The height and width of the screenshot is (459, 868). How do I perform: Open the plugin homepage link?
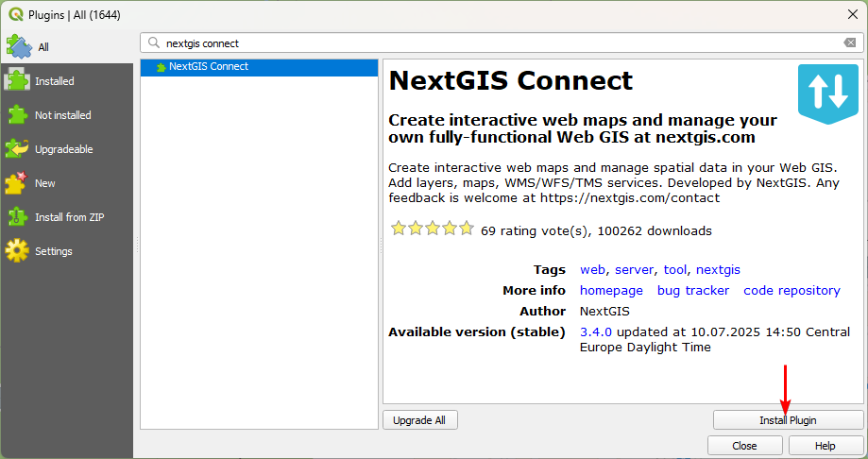point(611,291)
